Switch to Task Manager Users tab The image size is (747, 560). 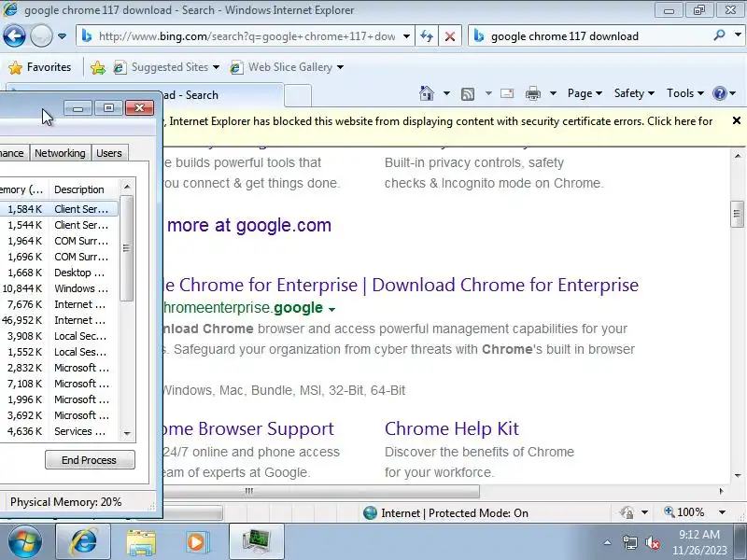point(109,153)
